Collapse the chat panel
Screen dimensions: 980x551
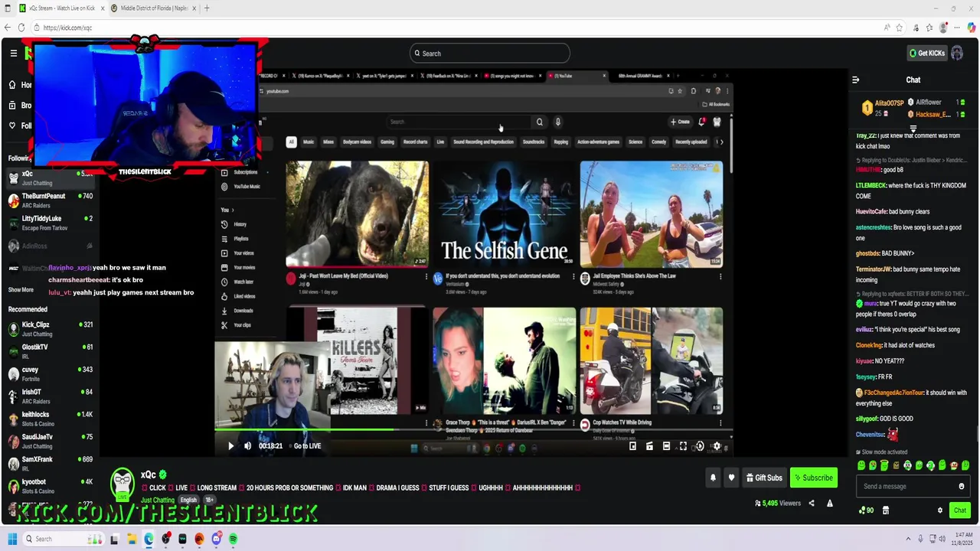coord(856,80)
